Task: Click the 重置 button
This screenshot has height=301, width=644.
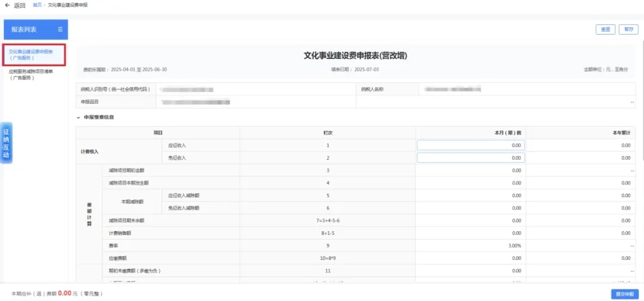Action: (x=605, y=29)
